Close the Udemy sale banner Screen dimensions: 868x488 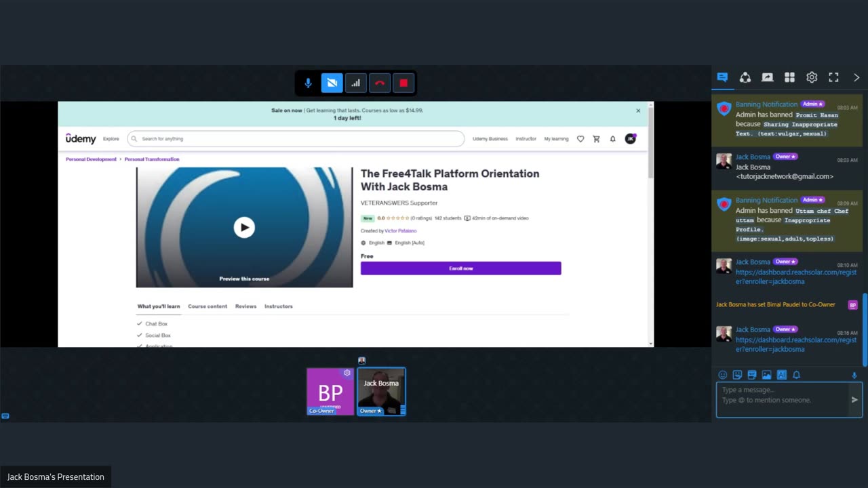(x=638, y=110)
